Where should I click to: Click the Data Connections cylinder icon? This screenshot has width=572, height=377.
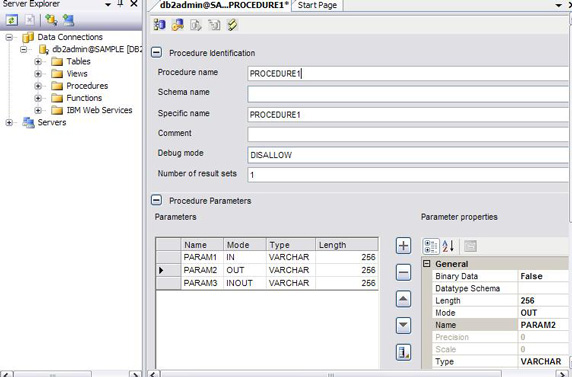click(28, 37)
